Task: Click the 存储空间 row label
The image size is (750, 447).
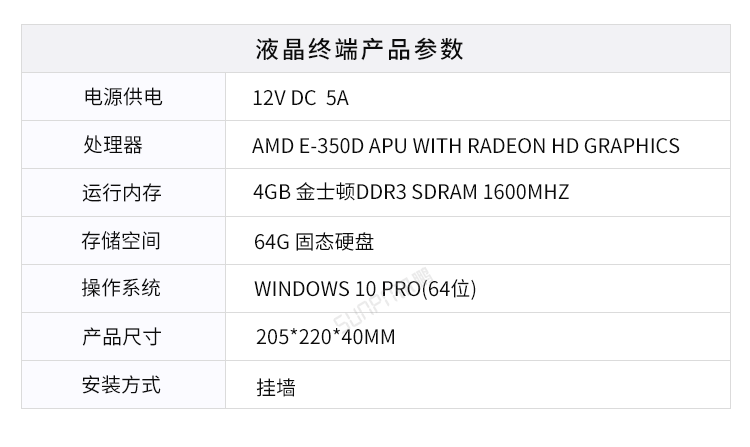Action: coord(121,241)
